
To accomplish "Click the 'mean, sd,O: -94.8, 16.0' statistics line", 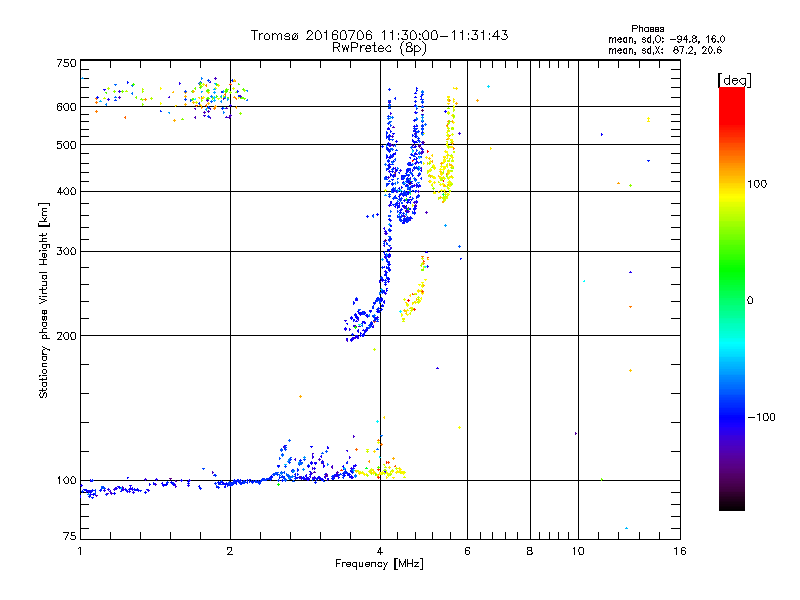I will (x=666, y=39).
